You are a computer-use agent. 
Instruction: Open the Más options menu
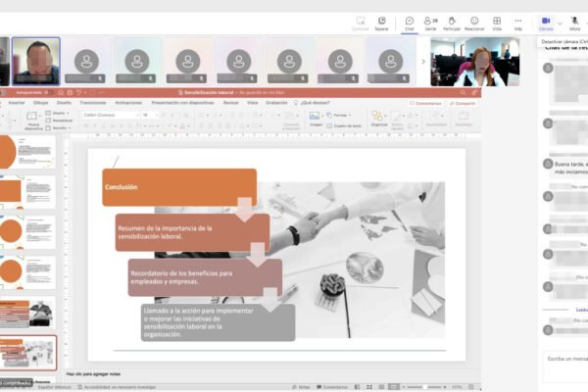point(517,24)
